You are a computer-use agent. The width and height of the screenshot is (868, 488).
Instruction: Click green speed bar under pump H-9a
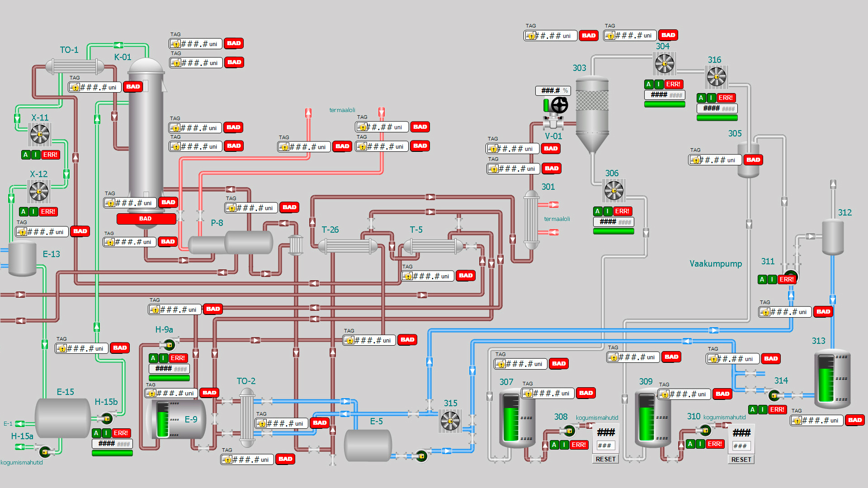point(169,378)
